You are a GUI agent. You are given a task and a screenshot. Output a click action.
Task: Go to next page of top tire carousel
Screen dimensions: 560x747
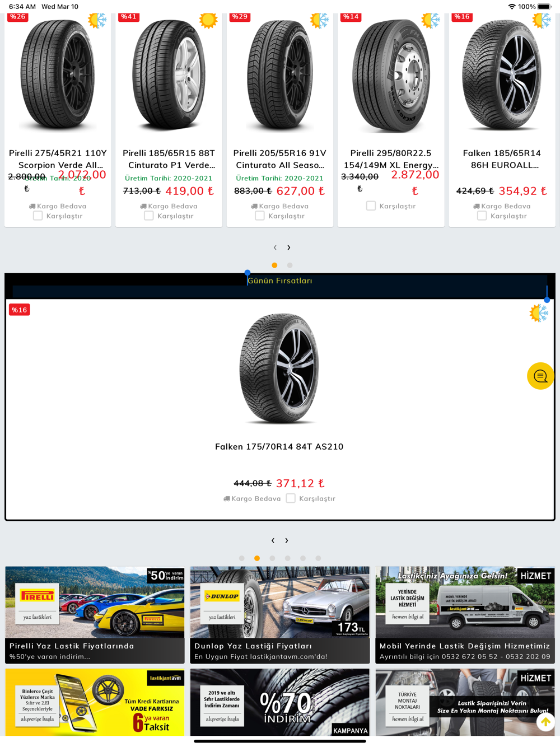coord(289,247)
